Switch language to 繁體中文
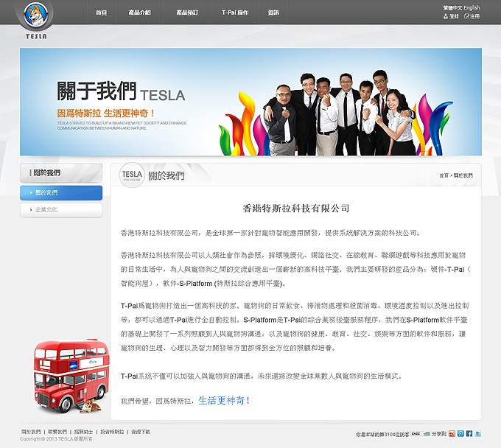This screenshot has width=501, height=448. coord(452,7)
